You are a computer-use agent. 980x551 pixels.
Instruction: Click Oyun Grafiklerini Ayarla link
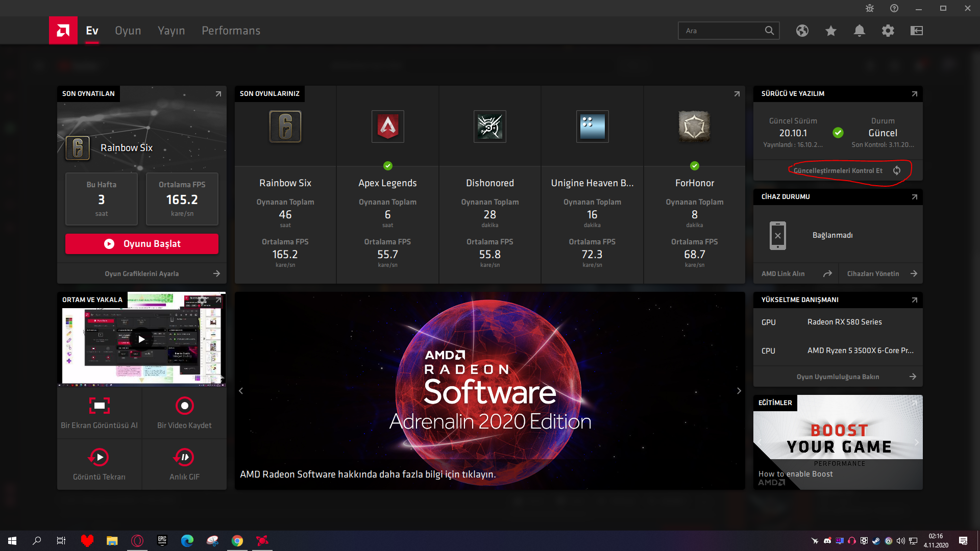coord(142,274)
